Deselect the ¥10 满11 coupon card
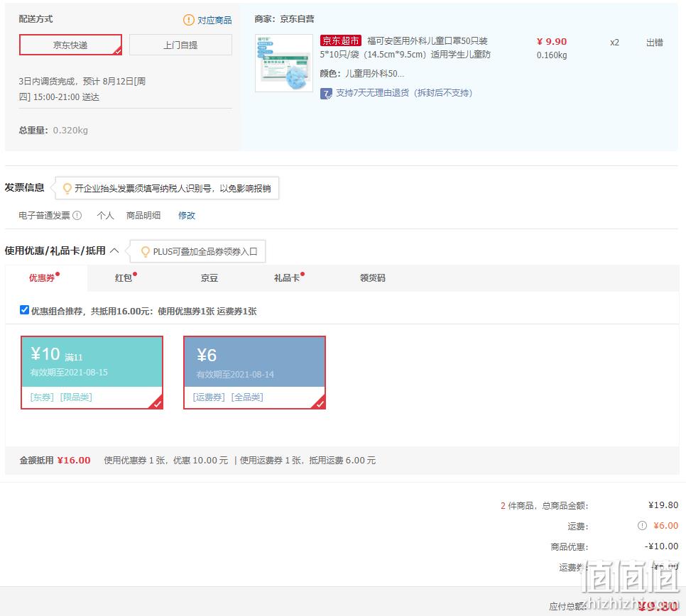 pyautogui.click(x=92, y=373)
